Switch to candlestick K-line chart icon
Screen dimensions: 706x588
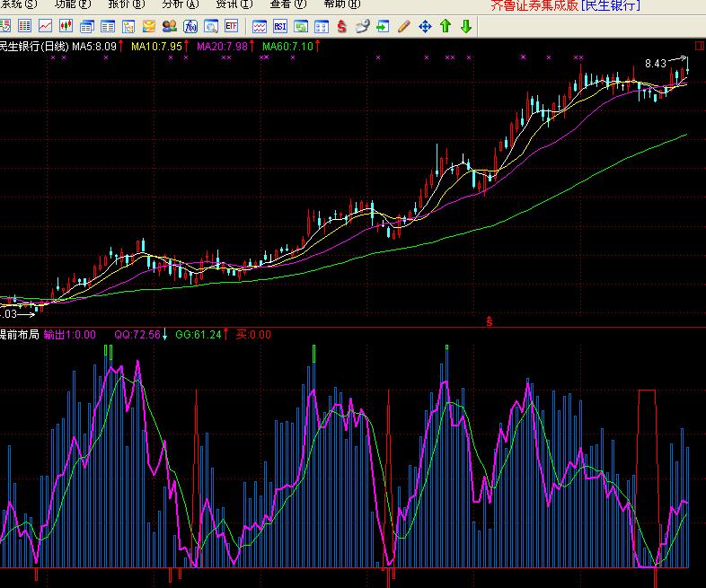point(66,26)
